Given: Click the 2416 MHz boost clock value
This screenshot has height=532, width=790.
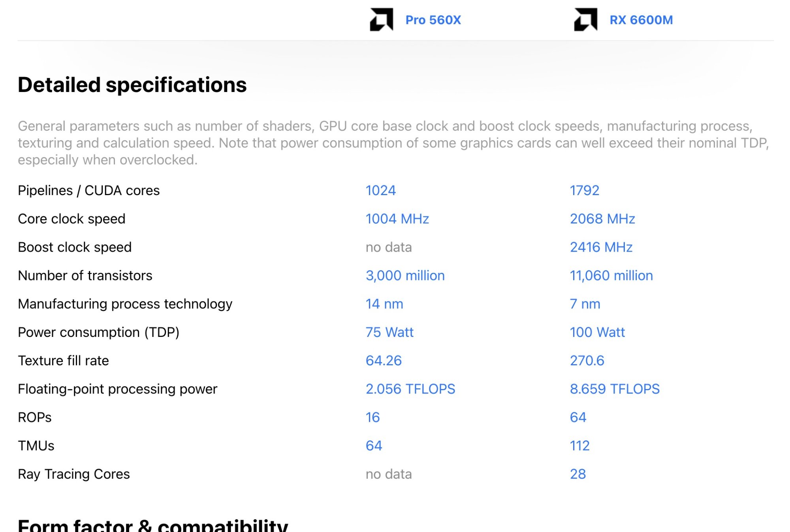Looking at the screenshot, I should (601, 247).
